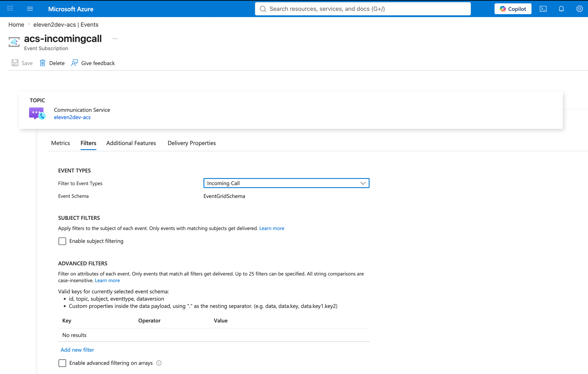Open Learn more link for subject filters
Viewport: 588px width, 374px height.
tap(272, 228)
